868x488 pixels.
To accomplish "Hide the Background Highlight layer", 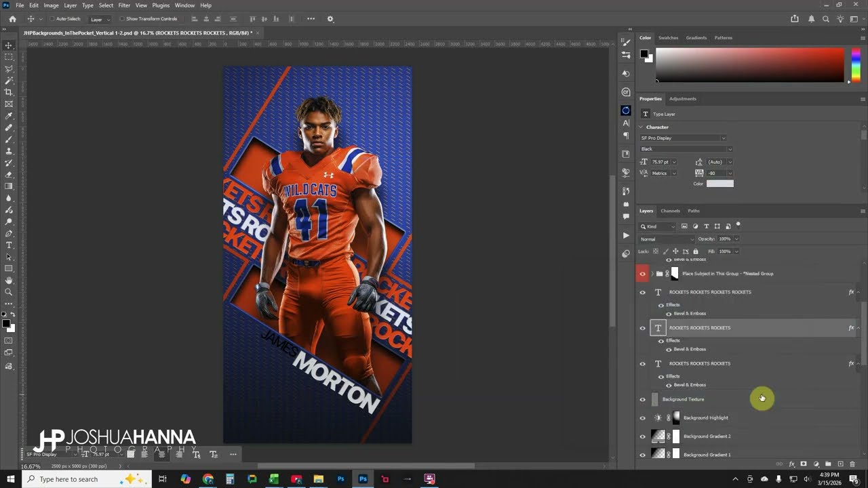I will pyautogui.click(x=643, y=418).
